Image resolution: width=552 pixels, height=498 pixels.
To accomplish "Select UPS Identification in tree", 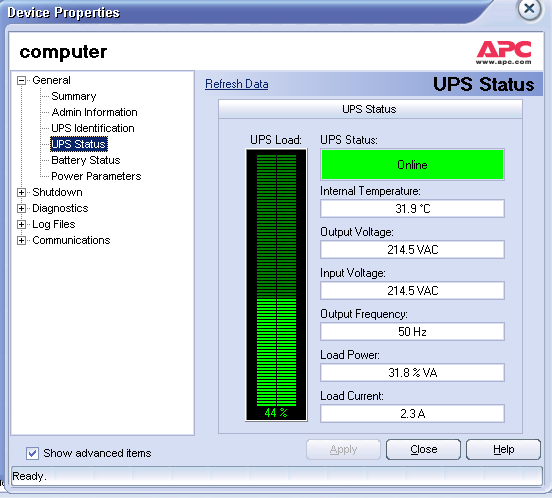I will pos(93,128).
